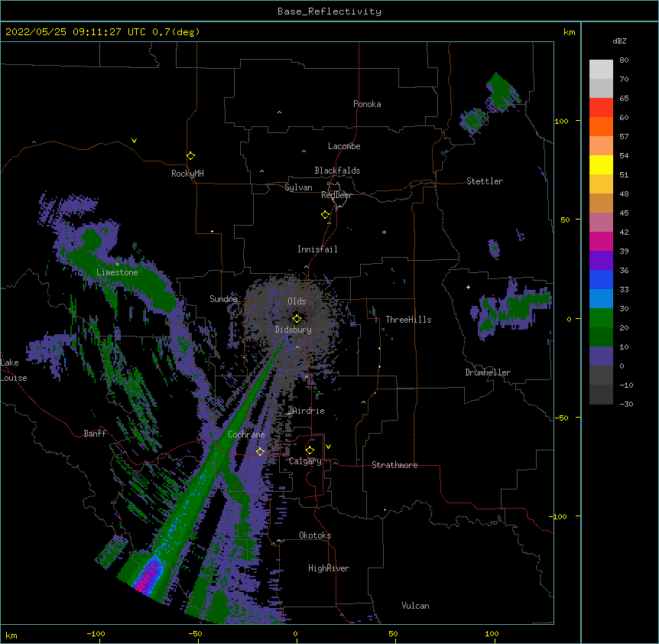
Task: Click the Calgary city label
Action: (305, 461)
